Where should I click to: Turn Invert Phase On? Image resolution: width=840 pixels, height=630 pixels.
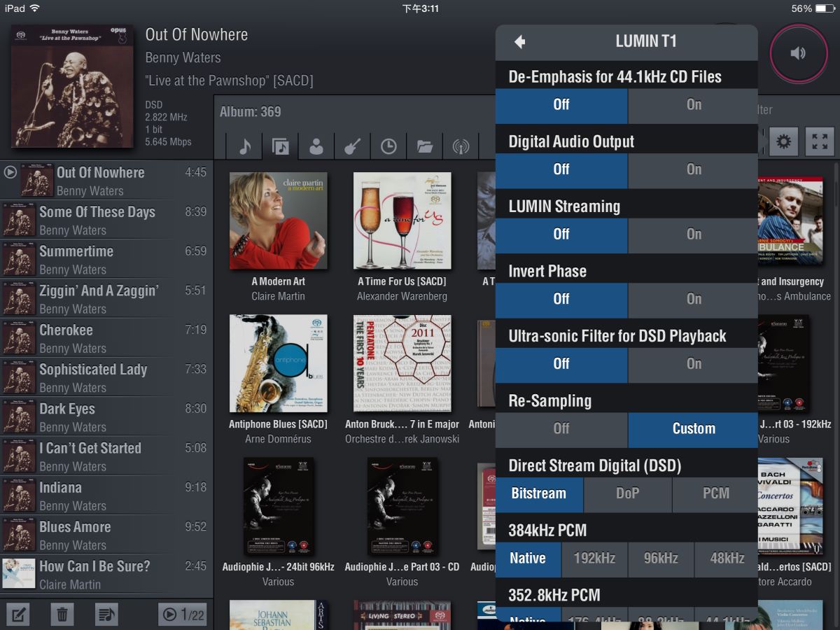point(693,299)
